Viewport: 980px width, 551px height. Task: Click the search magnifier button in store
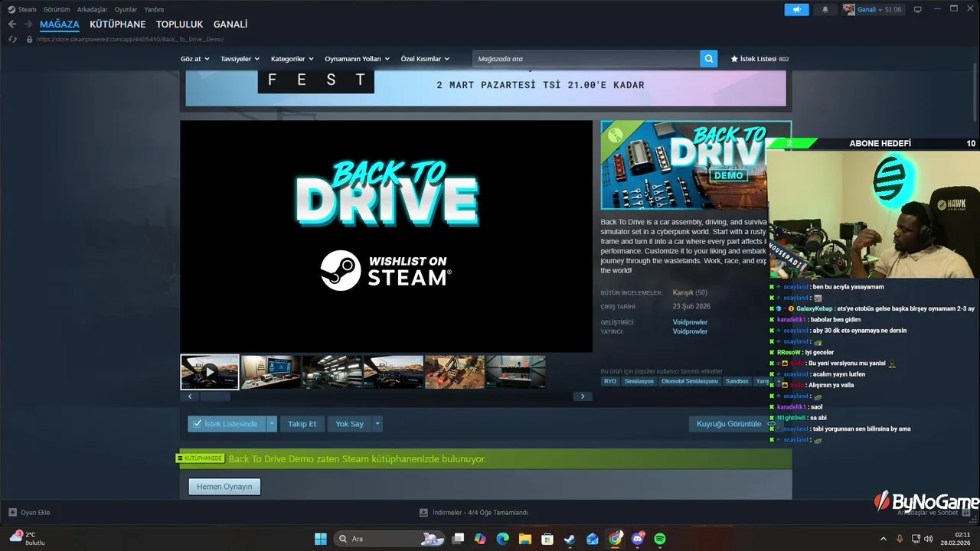click(x=708, y=58)
